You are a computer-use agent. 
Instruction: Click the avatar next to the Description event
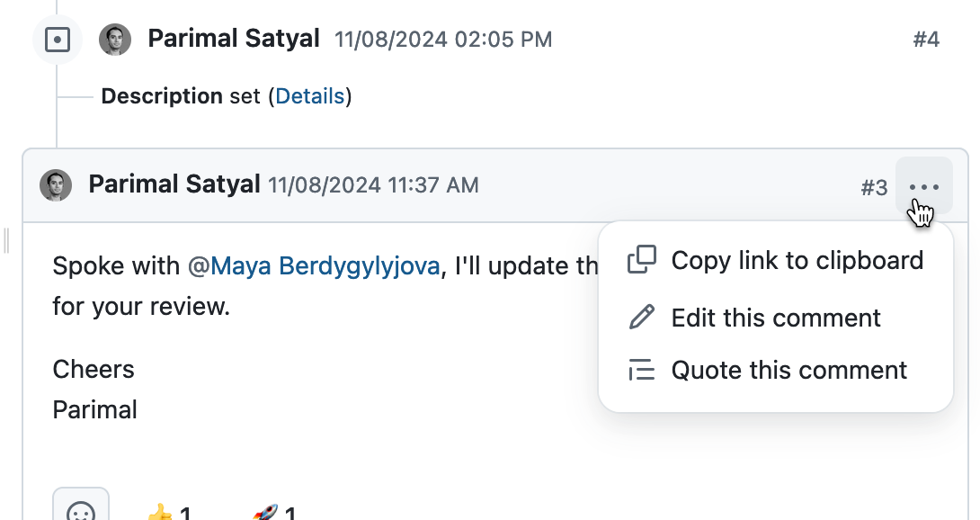115,39
